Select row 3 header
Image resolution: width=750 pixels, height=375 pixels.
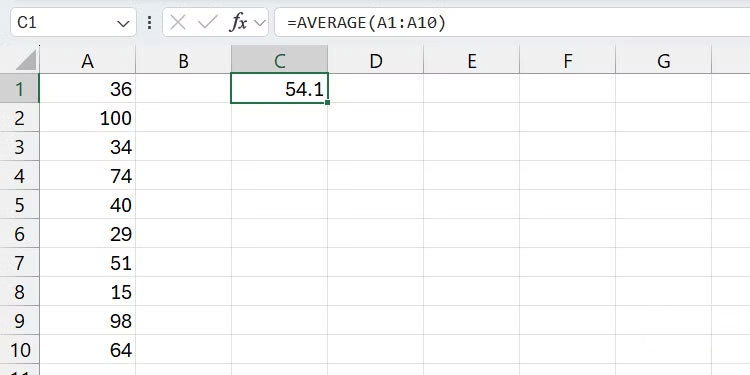click(x=20, y=147)
